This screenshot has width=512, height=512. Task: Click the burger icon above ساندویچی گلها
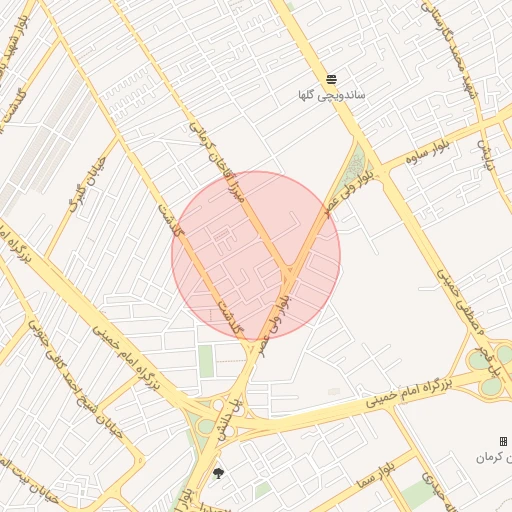pyautogui.click(x=331, y=79)
